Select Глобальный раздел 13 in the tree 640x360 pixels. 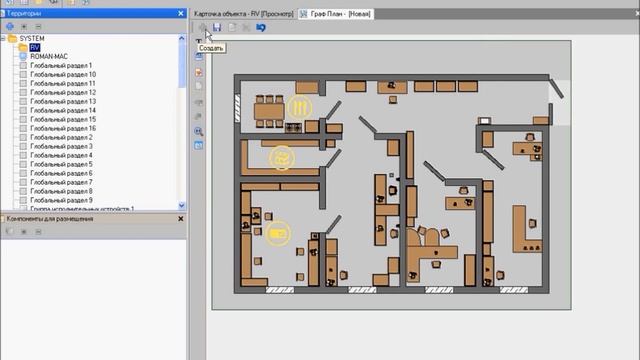coord(63,101)
